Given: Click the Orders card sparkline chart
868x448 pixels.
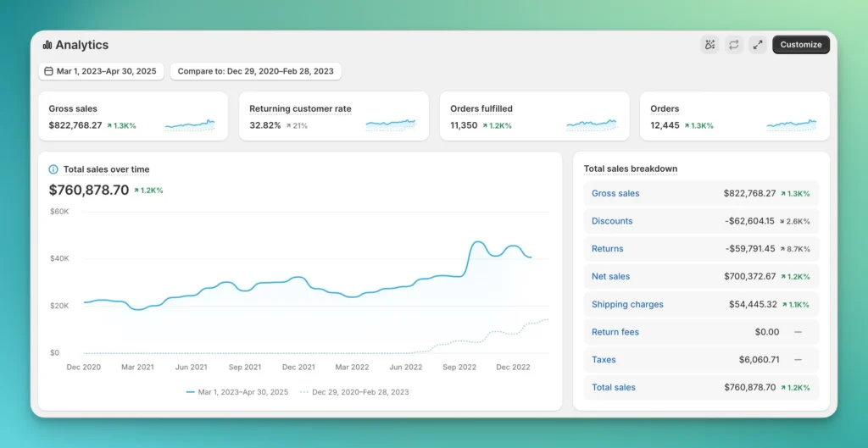Looking at the screenshot, I should (x=791, y=124).
